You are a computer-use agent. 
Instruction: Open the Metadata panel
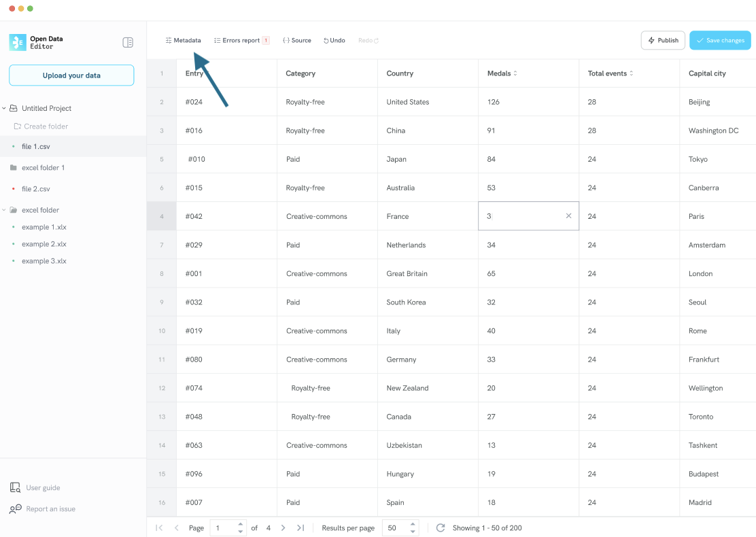[183, 40]
